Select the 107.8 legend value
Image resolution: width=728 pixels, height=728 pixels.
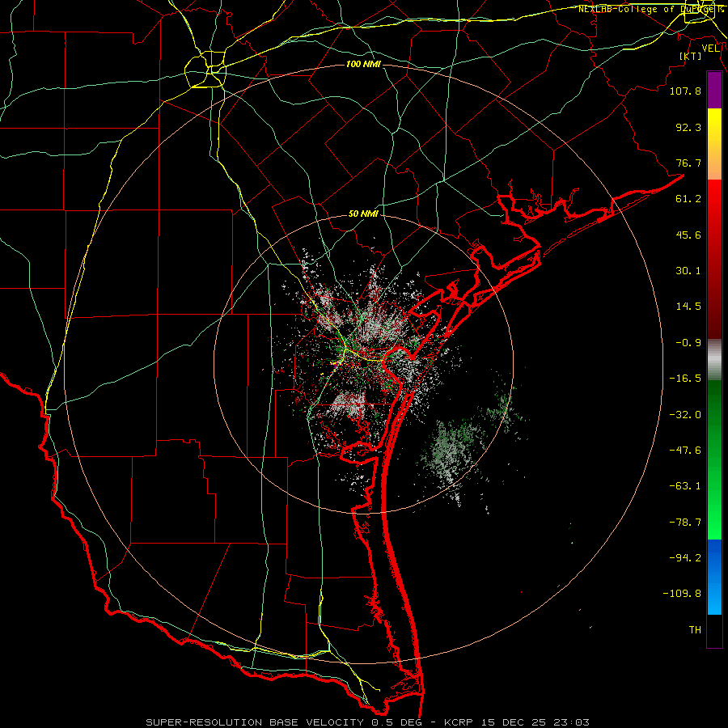click(x=685, y=91)
